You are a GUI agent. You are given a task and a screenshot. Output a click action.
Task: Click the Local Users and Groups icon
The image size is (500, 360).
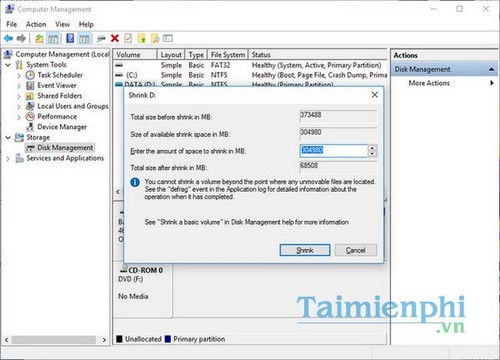(30, 106)
